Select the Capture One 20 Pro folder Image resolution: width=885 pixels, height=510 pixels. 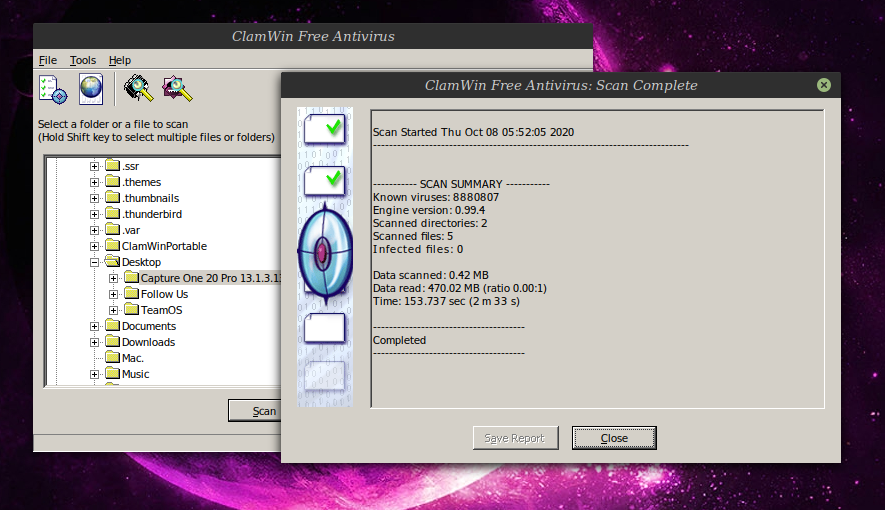coord(210,278)
